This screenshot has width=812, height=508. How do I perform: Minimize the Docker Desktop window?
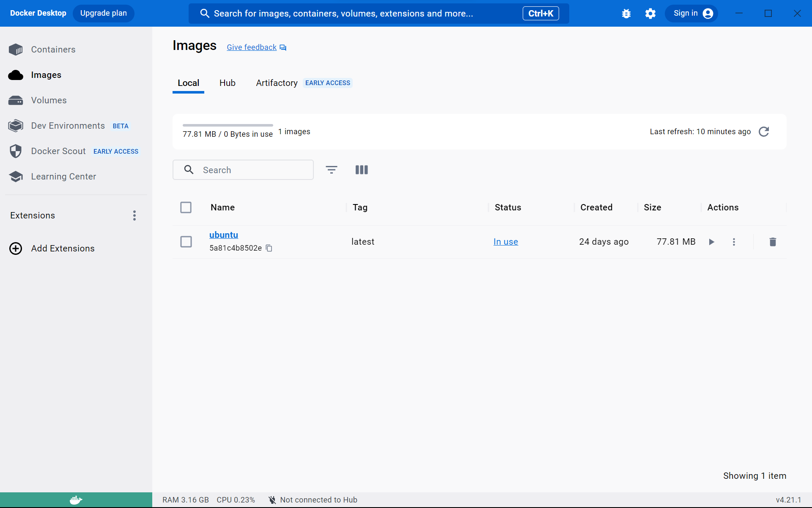[x=739, y=13]
